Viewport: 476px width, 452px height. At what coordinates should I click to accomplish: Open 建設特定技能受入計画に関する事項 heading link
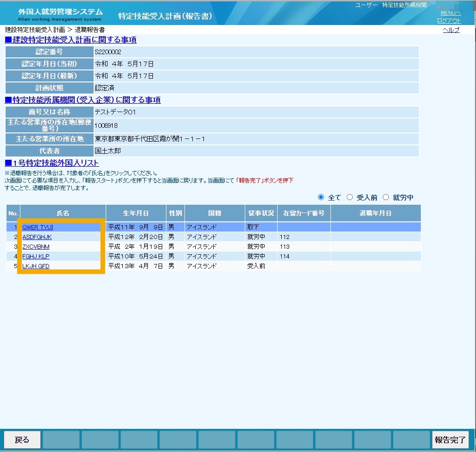71,40
